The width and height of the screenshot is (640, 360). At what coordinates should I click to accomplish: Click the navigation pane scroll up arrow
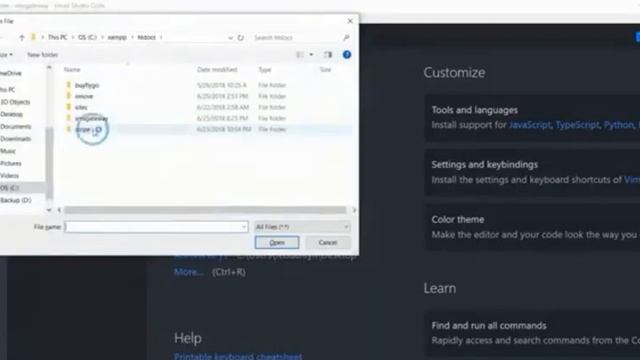[49, 67]
